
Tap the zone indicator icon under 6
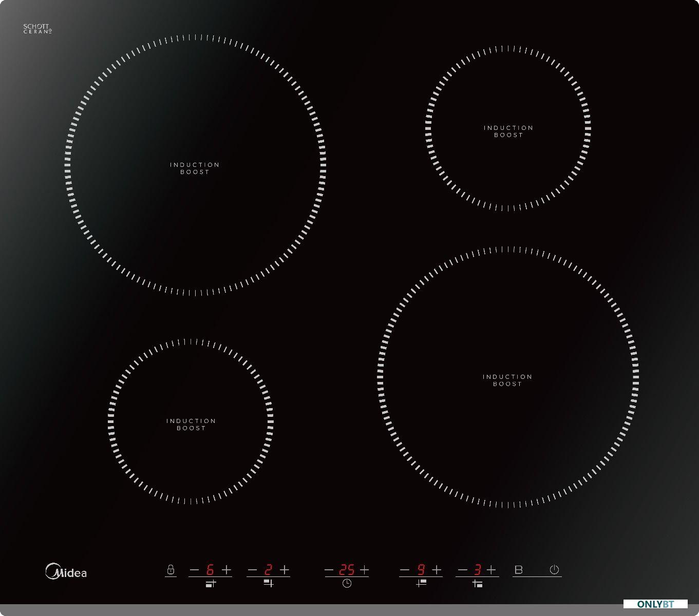(211, 584)
